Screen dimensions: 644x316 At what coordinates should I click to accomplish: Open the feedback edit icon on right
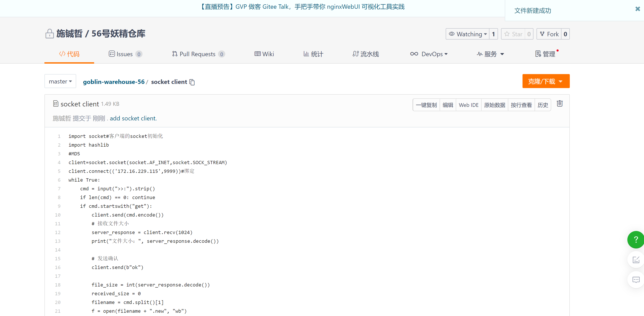(635, 260)
